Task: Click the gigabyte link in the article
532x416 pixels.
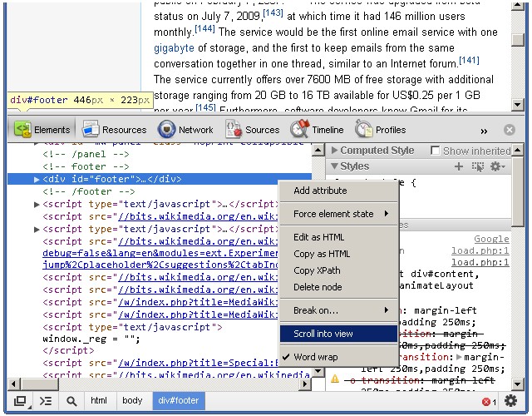Action: 174,48
